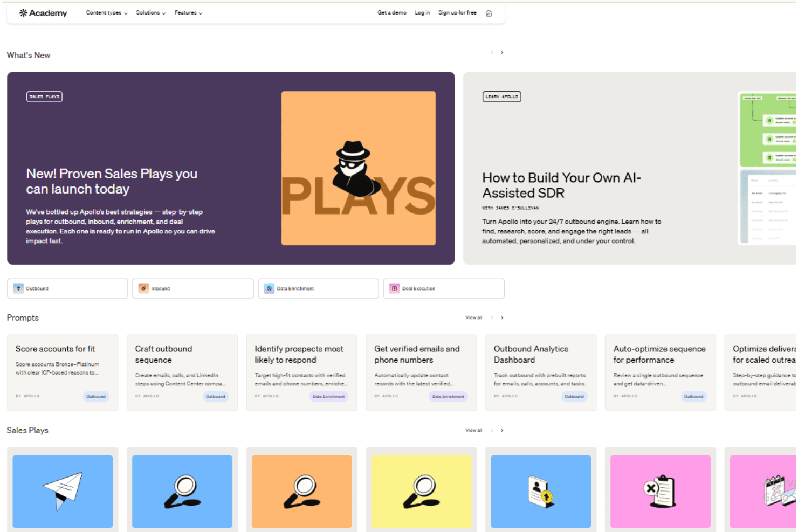Open the PLAYS detective banner image
The height and width of the screenshot is (532, 798).
click(x=359, y=168)
